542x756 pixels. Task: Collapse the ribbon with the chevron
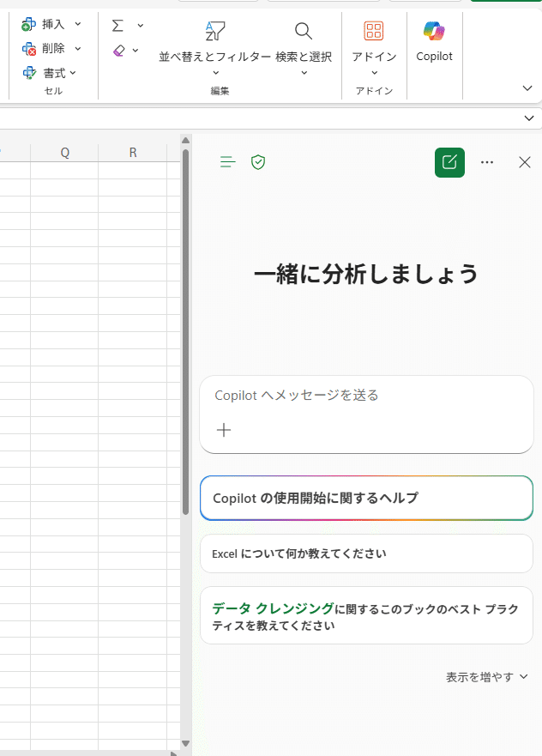[527, 88]
